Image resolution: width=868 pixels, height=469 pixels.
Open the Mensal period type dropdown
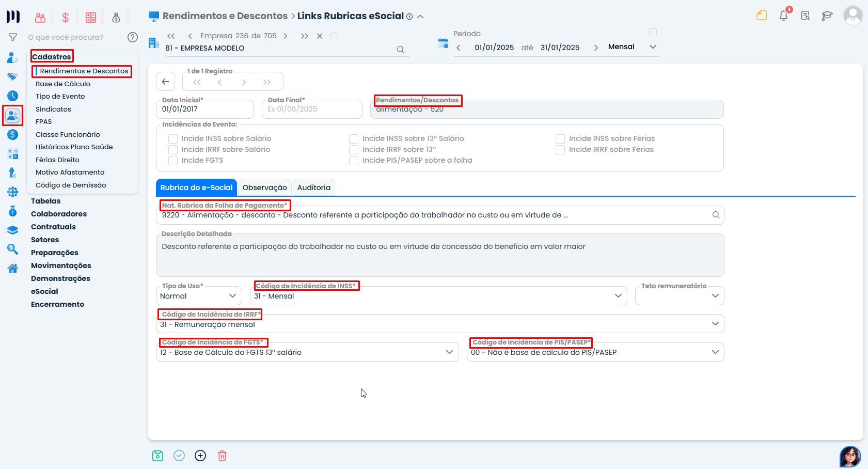[x=632, y=46]
